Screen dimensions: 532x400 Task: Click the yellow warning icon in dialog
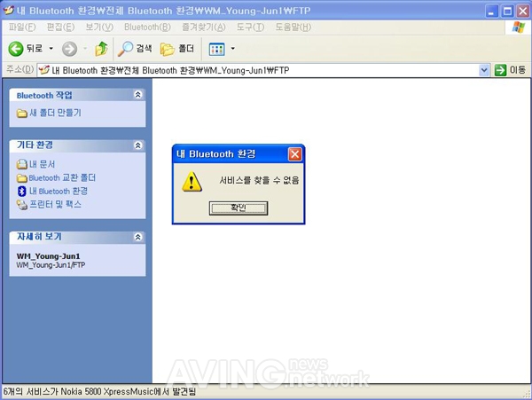pos(192,182)
